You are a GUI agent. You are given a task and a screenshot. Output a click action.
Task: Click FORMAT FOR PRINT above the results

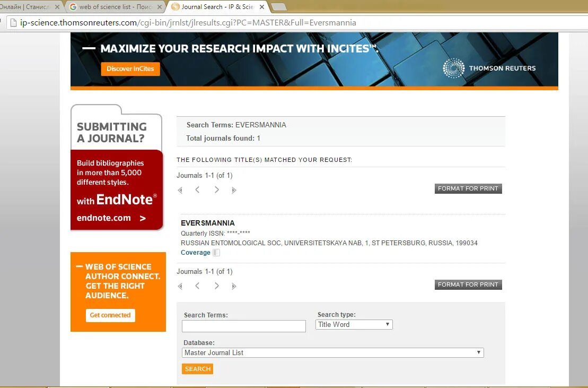click(x=468, y=188)
